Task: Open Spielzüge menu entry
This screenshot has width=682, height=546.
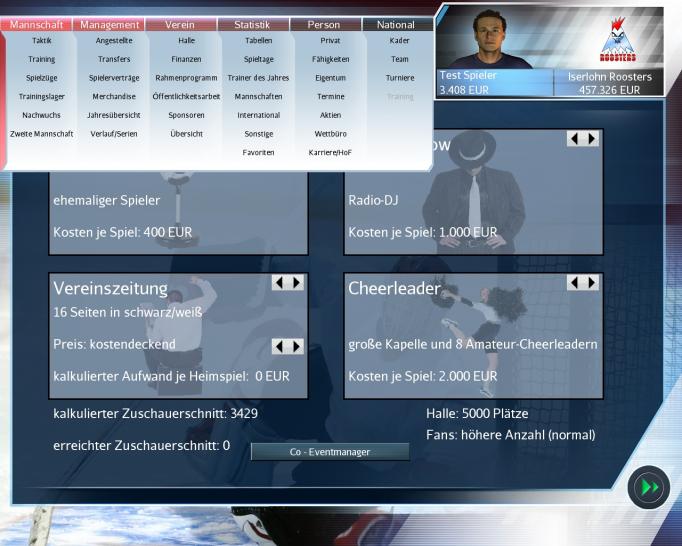Action: 42,78
